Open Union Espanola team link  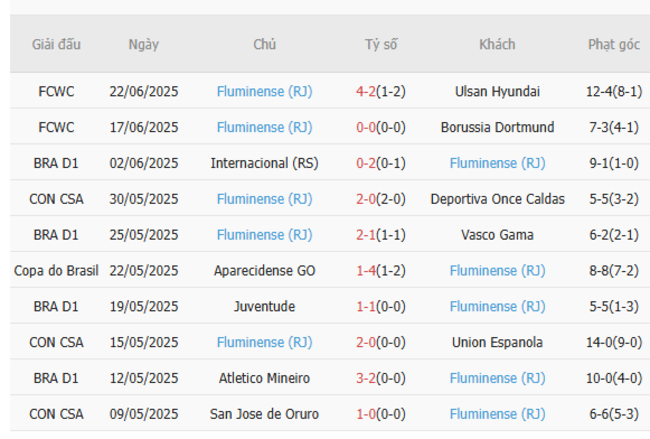(497, 342)
